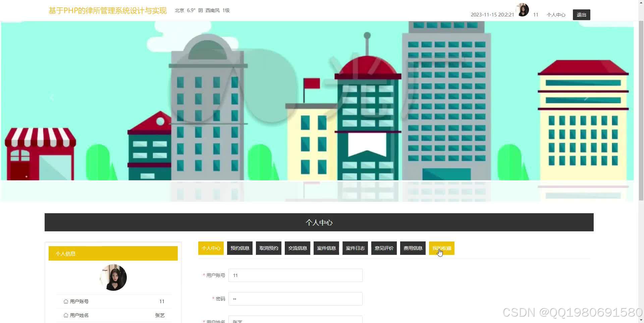Viewport: 644px width, 323px height.
Task: Click the 退出 logout button
Action: pos(581,14)
